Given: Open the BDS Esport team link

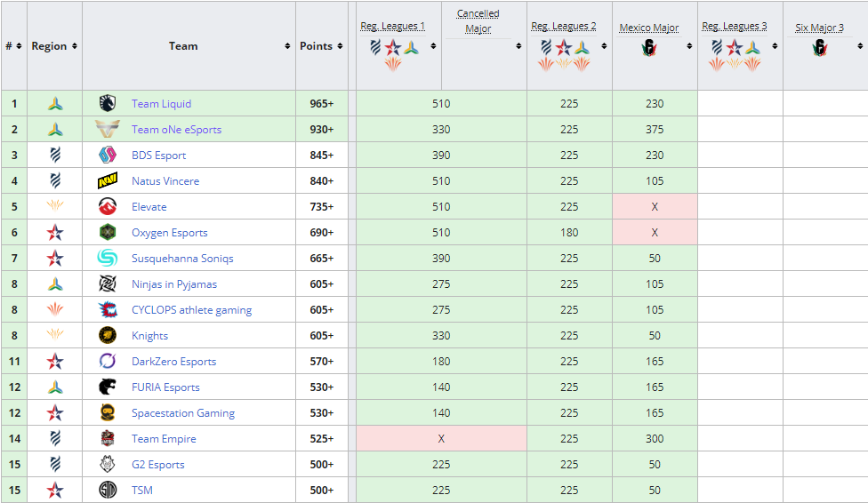Looking at the screenshot, I should 158,156.
